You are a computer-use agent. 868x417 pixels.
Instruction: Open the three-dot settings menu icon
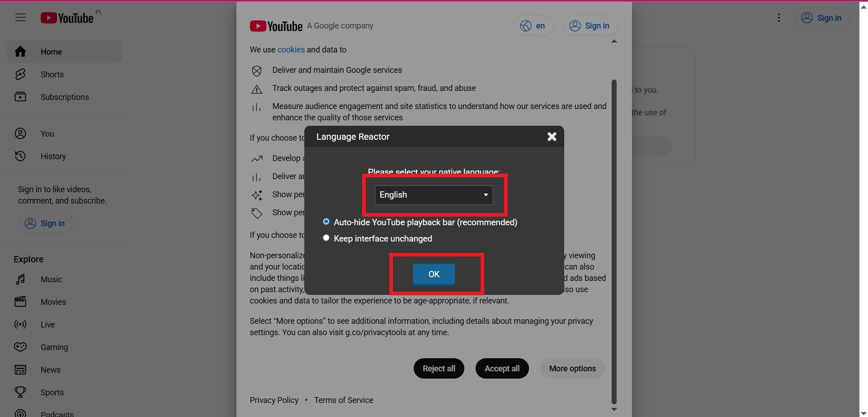click(x=778, y=18)
